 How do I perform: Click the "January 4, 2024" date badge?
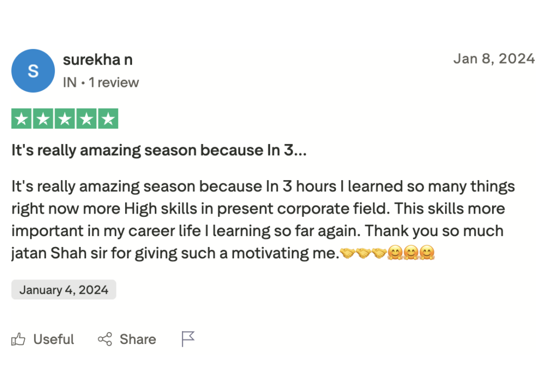coord(64,290)
